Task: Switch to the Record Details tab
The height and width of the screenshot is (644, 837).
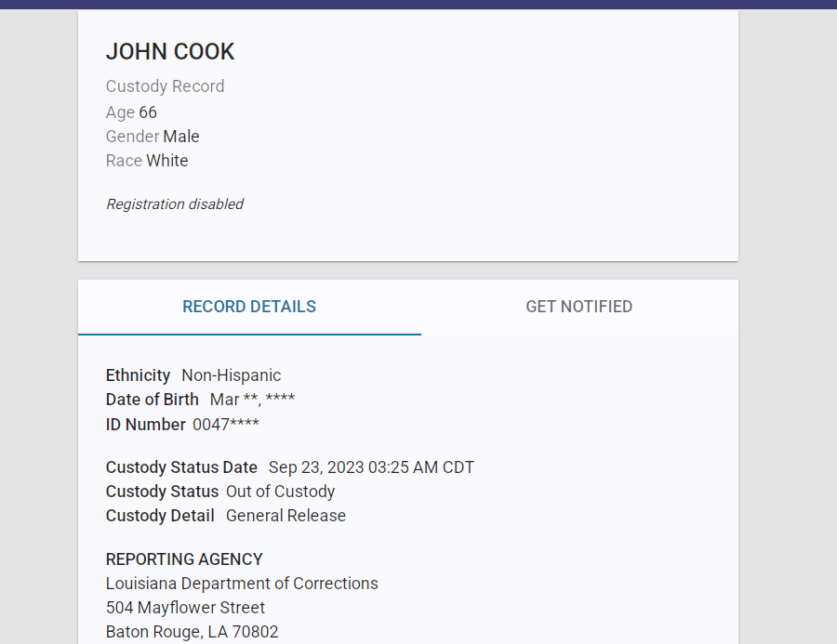Action: (249, 307)
